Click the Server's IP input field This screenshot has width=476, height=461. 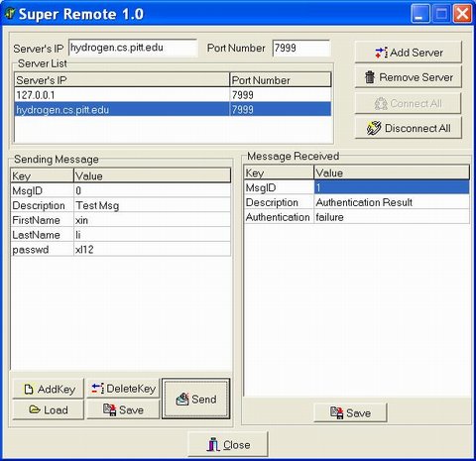(x=133, y=48)
